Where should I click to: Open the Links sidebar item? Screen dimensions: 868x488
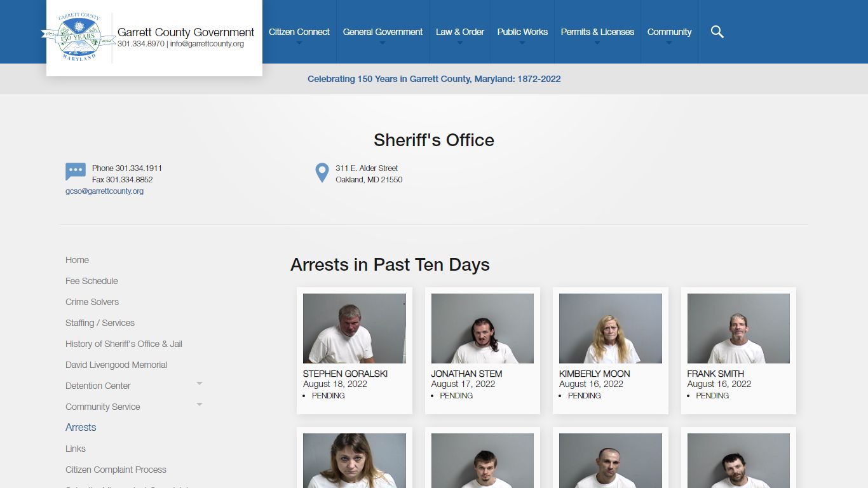tap(76, 449)
